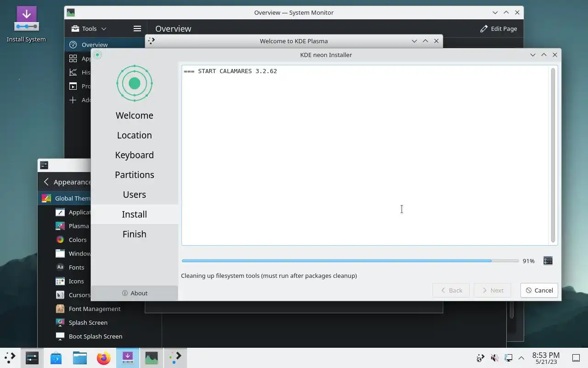Select the Install step in installer sidebar
The height and width of the screenshot is (368, 588).
coord(135,214)
